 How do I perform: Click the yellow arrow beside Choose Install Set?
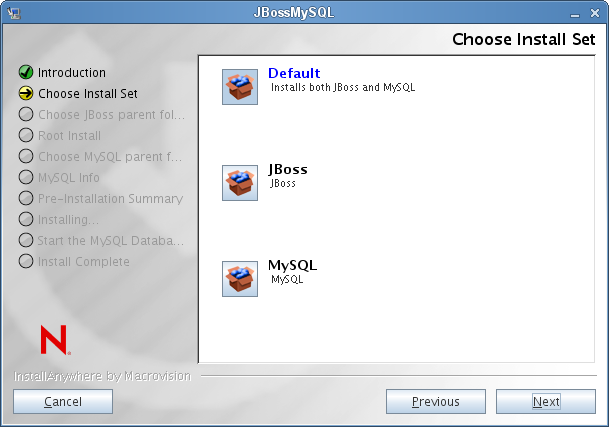pyautogui.click(x=26, y=93)
